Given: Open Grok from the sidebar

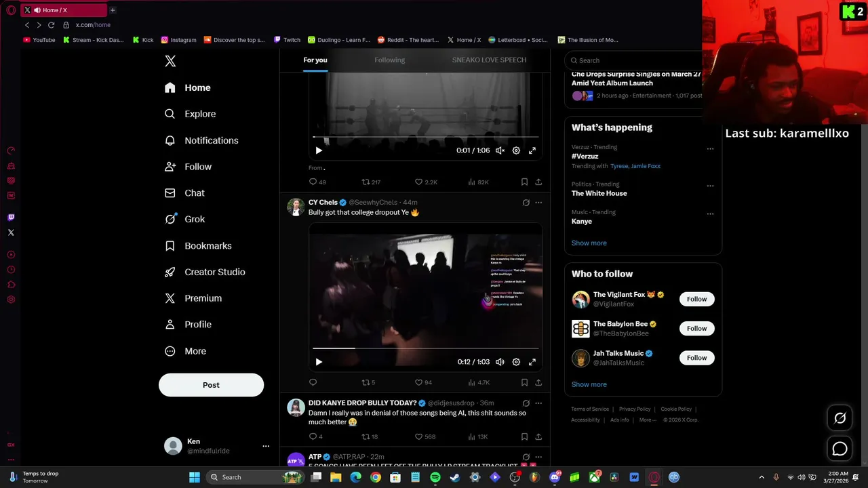Looking at the screenshot, I should click(185, 219).
